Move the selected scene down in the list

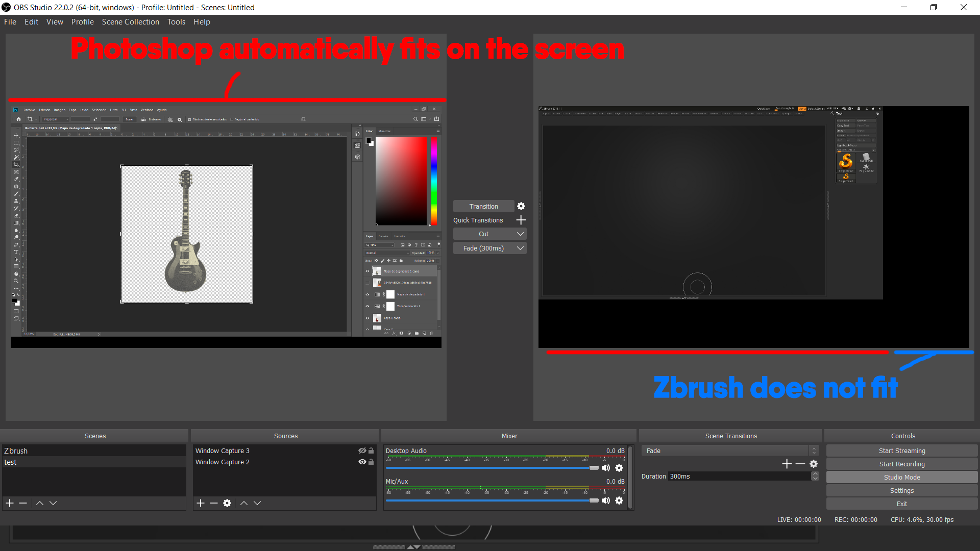coord(53,503)
